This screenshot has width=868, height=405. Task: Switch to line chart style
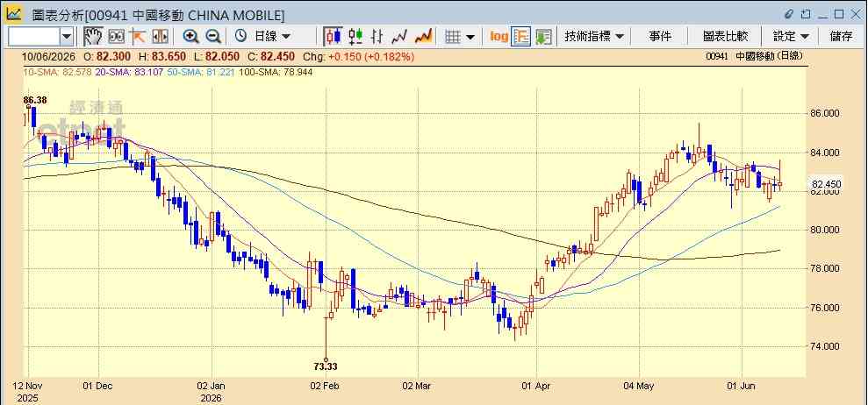click(399, 37)
